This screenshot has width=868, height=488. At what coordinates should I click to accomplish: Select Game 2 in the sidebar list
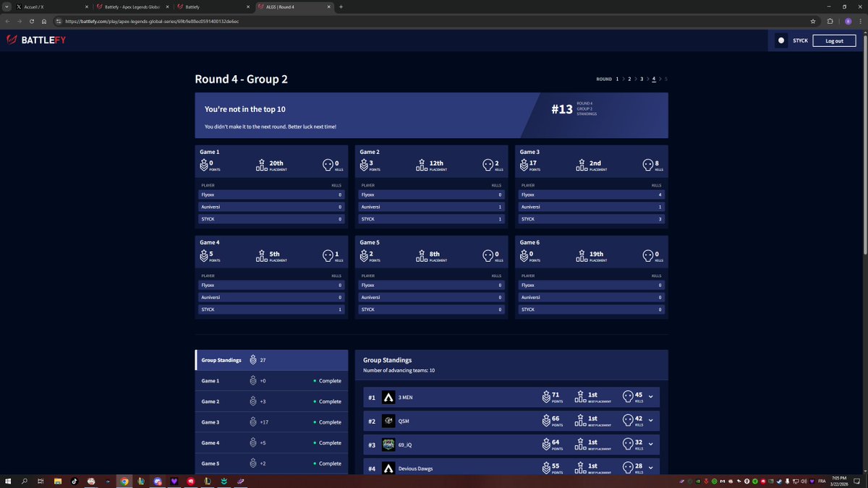(272, 401)
